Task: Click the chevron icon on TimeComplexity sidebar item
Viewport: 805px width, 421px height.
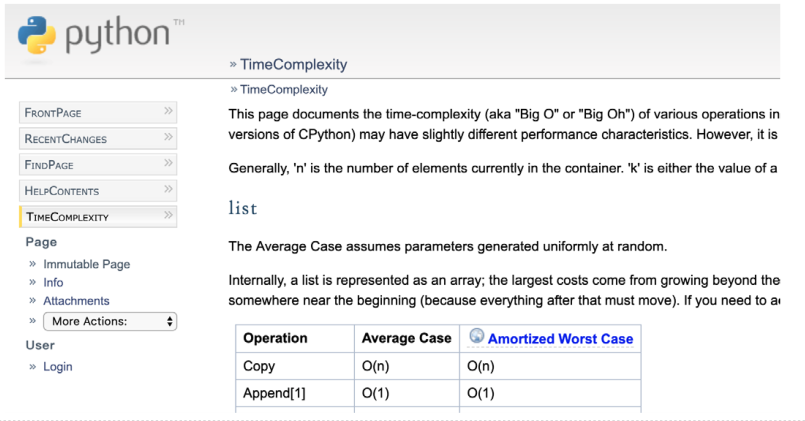Action: pos(168,215)
